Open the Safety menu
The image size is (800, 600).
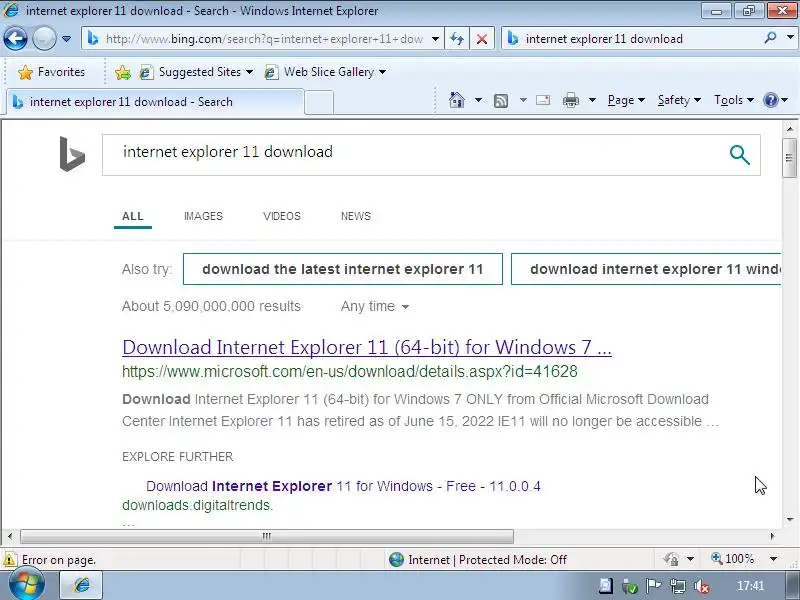[679, 100]
